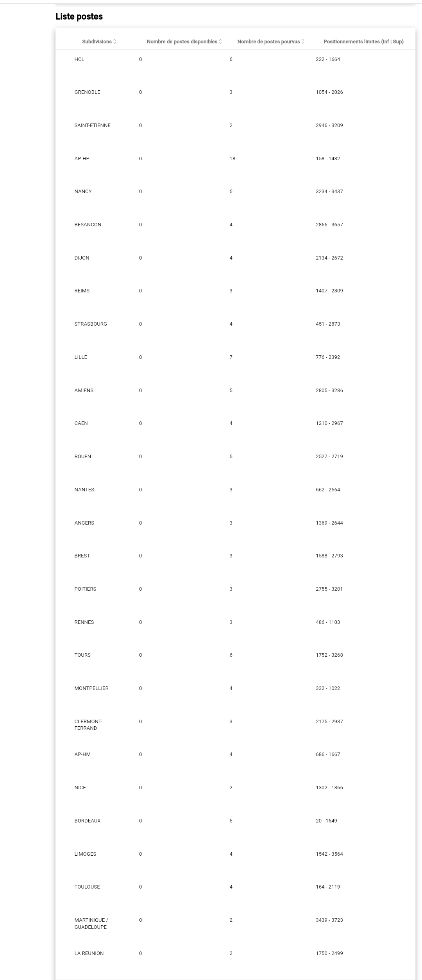Select the STRASBOURG row label
This screenshot has height=980, width=422.
pos(91,324)
